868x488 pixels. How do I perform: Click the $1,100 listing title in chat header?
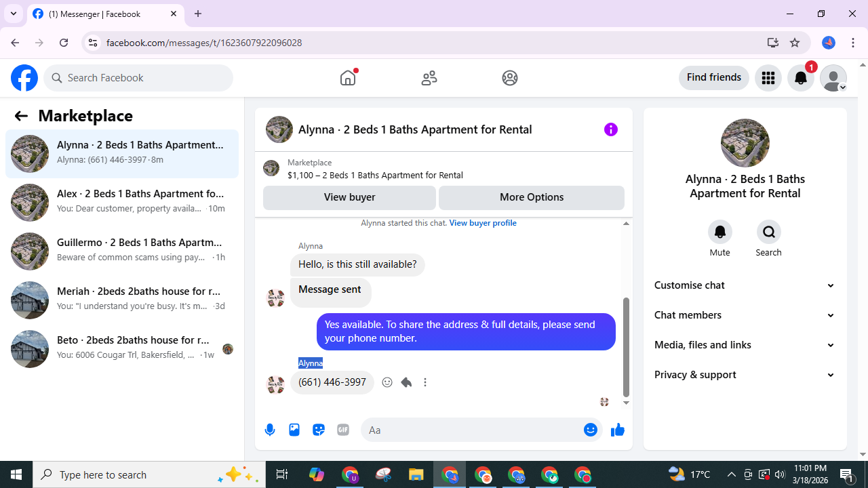click(375, 175)
